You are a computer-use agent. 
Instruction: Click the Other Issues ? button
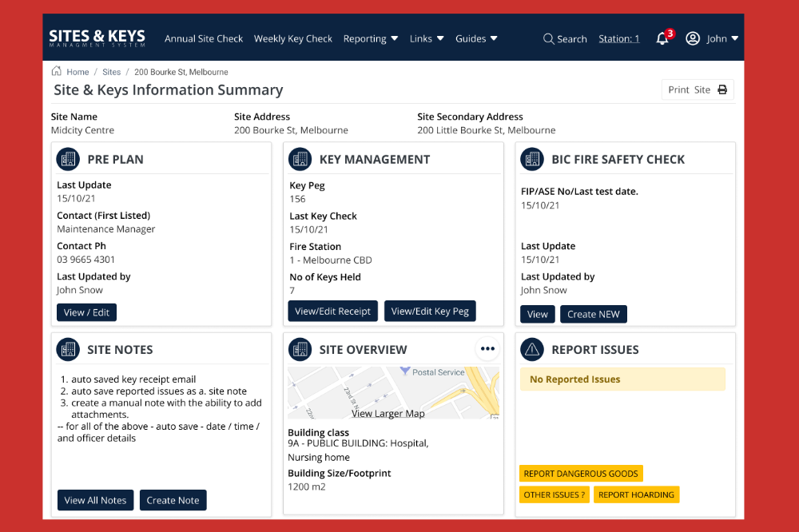pyautogui.click(x=555, y=494)
